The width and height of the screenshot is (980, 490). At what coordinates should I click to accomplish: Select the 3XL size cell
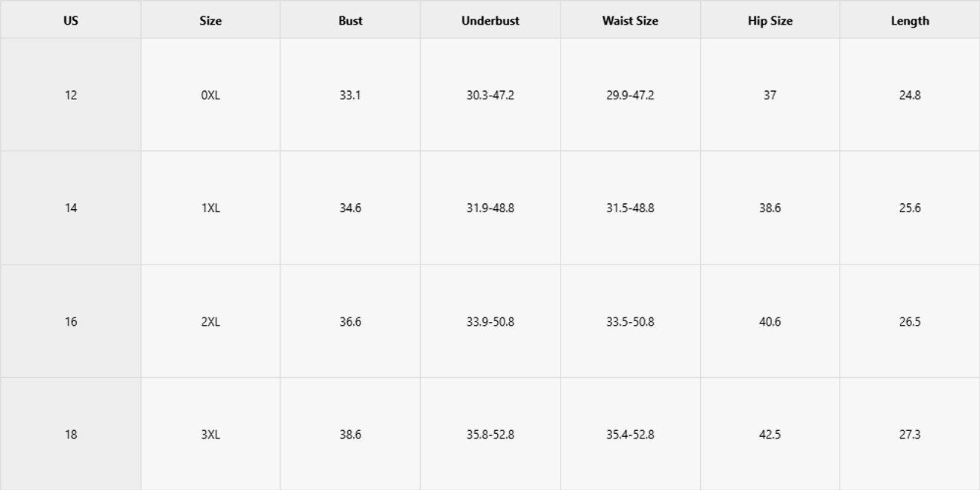pyautogui.click(x=210, y=435)
